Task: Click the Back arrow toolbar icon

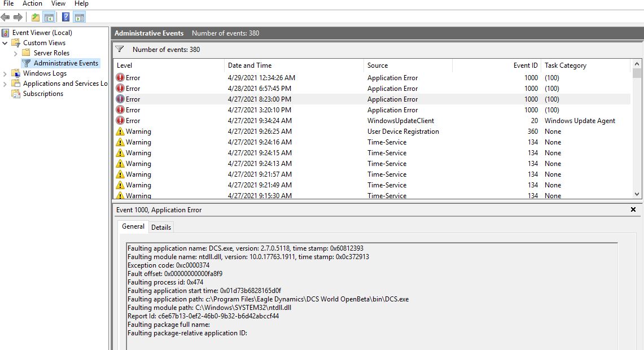Action: tap(5, 17)
